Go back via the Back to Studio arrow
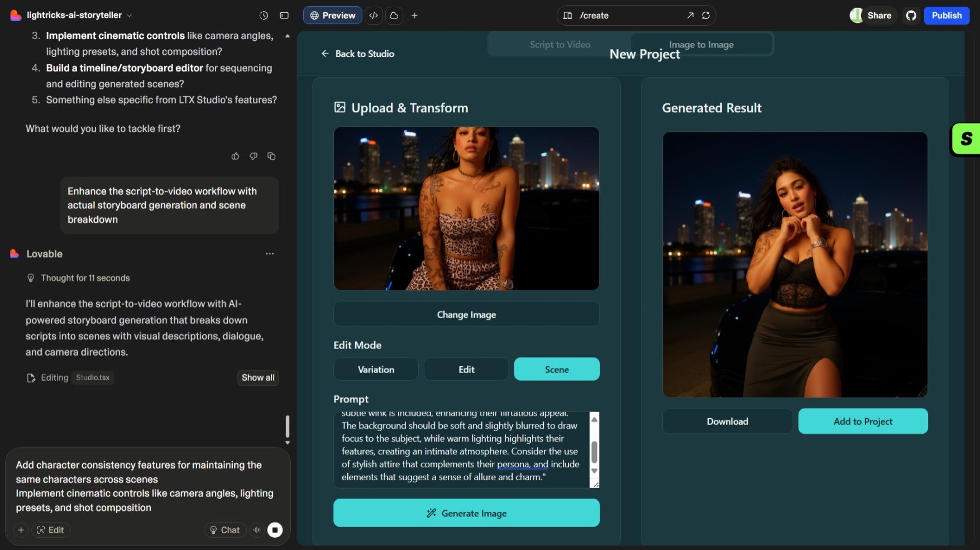The image size is (980, 550). coord(325,54)
